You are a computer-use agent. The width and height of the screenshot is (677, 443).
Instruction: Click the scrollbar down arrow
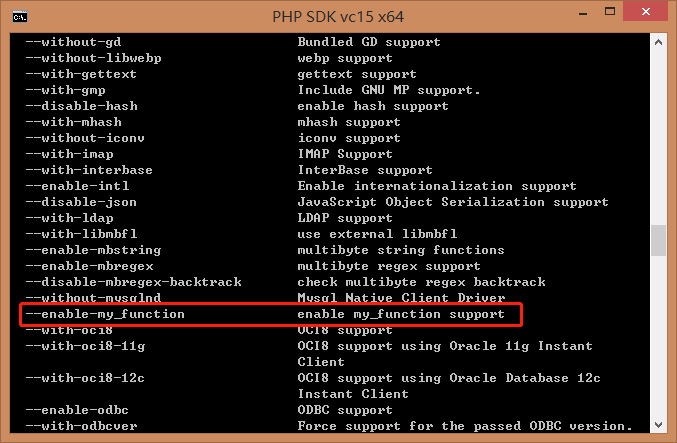(x=658, y=425)
